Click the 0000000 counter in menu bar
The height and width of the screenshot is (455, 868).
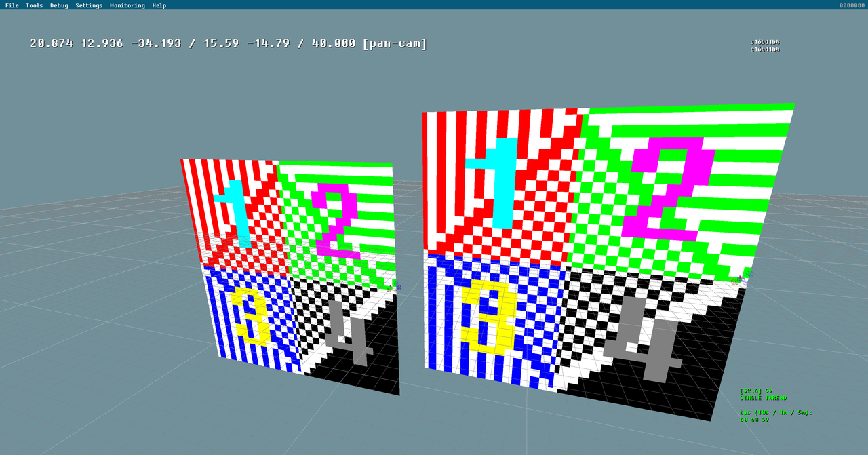coord(852,5)
